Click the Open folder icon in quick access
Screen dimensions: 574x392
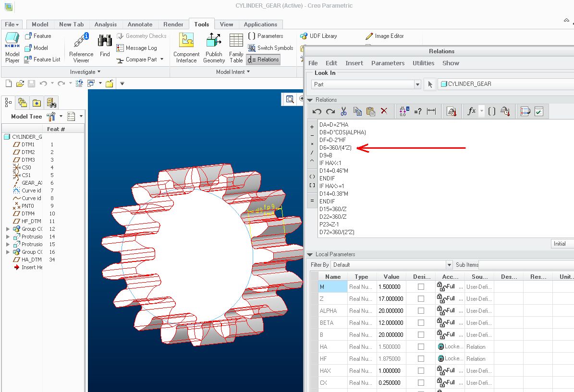pos(20,83)
